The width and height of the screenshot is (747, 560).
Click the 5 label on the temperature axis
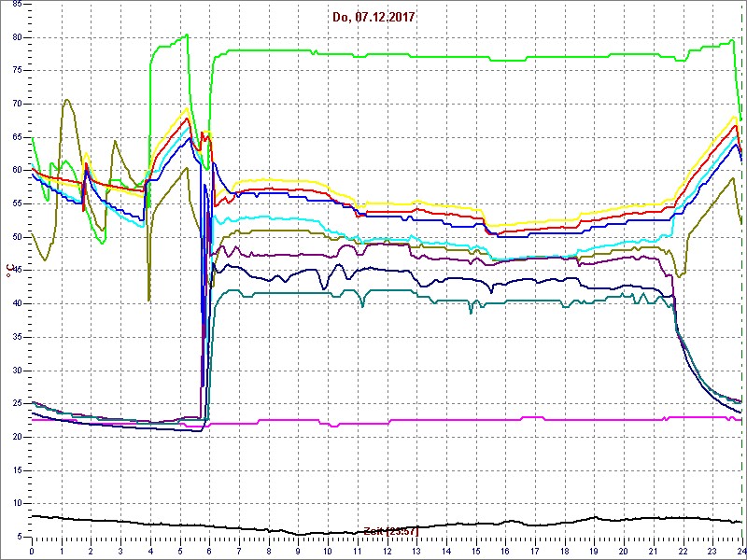pyautogui.click(x=19, y=537)
